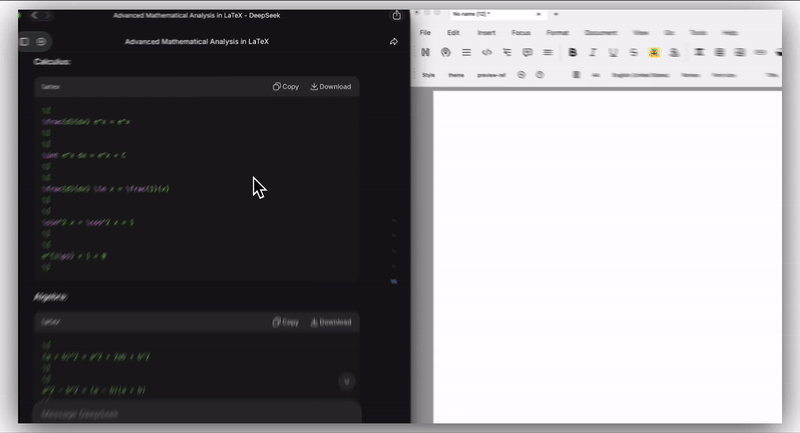Toggle Strikethrough formatting in the toolbar
The height and width of the screenshot is (433, 800).
[633, 52]
